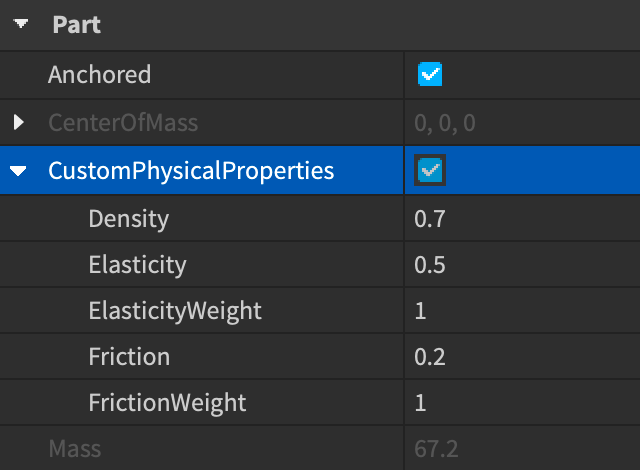
Task: Select the Anchored property label
Action: click(99, 74)
